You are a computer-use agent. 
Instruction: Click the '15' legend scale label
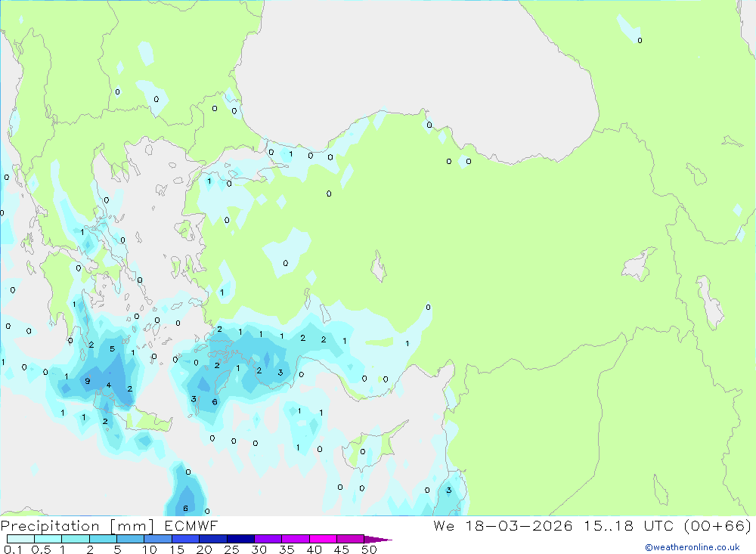[x=177, y=549]
